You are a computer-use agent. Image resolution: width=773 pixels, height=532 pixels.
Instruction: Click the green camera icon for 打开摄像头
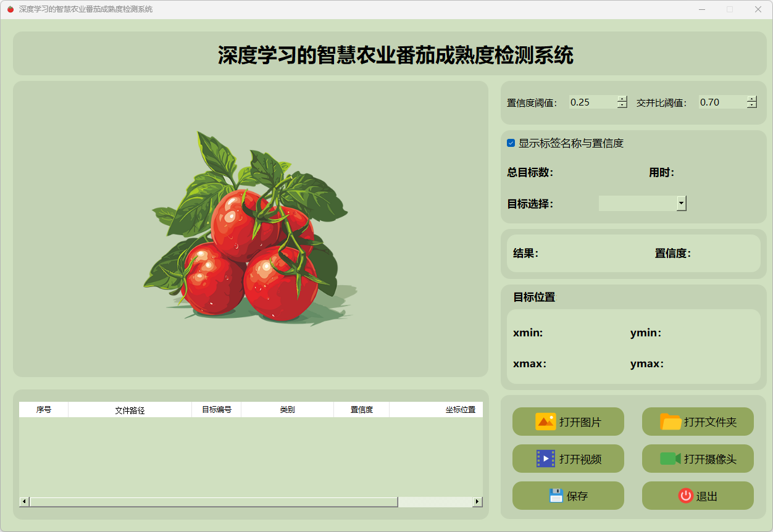coord(670,459)
